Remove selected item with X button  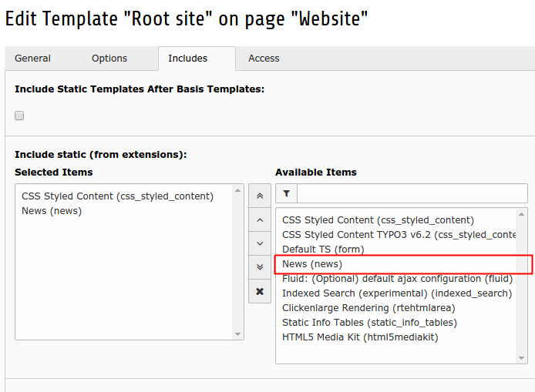click(x=259, y=291)
